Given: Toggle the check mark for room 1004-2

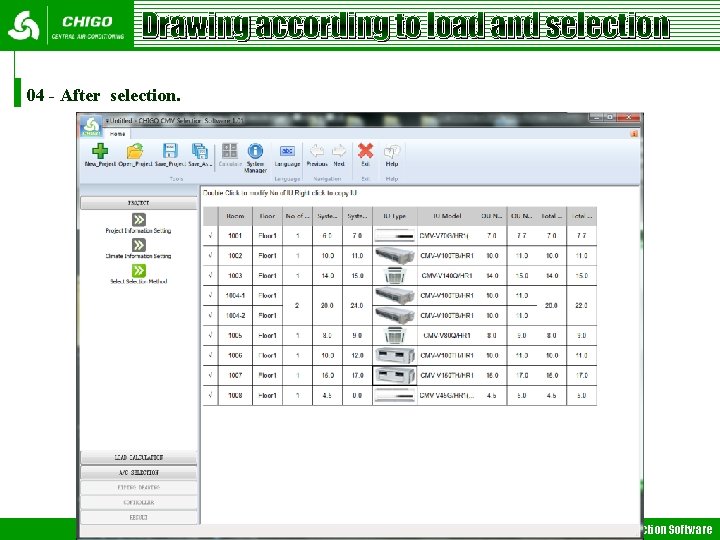Looking at the screenshot, I should (x=210, y=315).
